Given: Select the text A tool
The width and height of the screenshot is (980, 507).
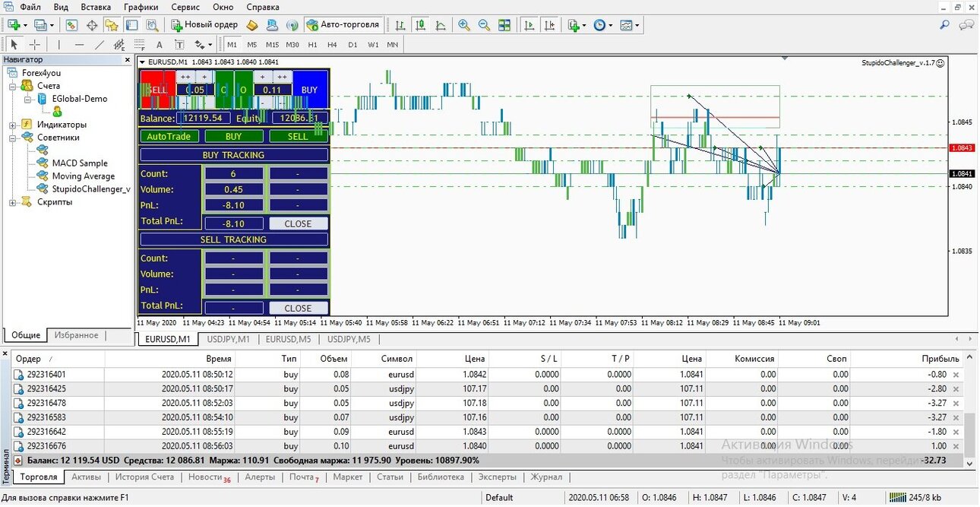Looking at the screenshot, I should click(160, 45).
